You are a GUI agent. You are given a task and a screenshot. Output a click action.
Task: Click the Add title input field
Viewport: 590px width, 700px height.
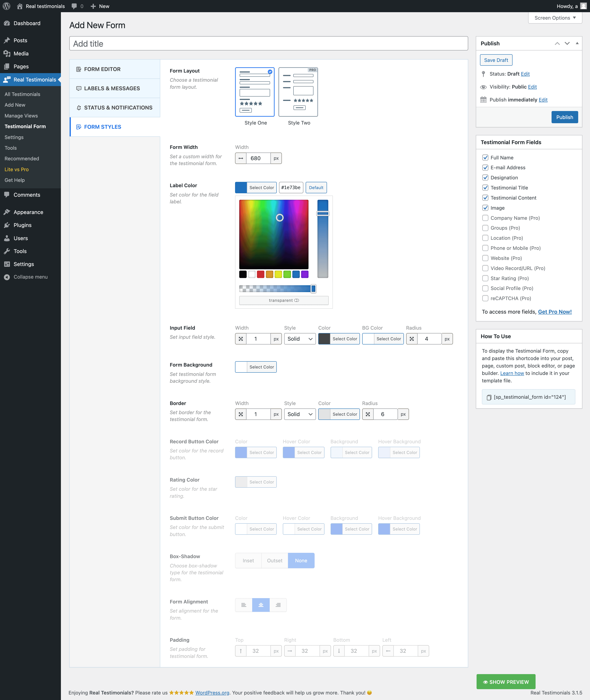point(268,44)
